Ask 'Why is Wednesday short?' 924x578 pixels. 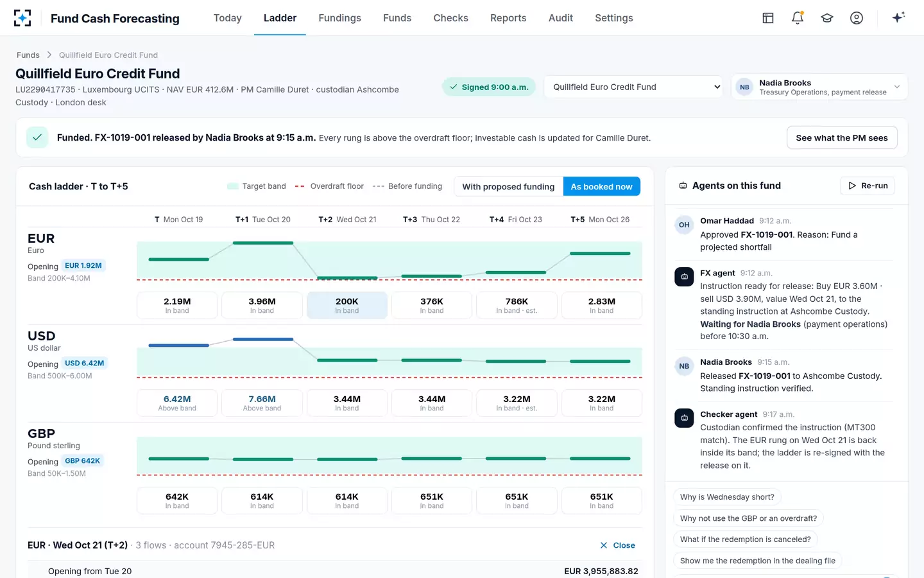(x=727, y=497)
